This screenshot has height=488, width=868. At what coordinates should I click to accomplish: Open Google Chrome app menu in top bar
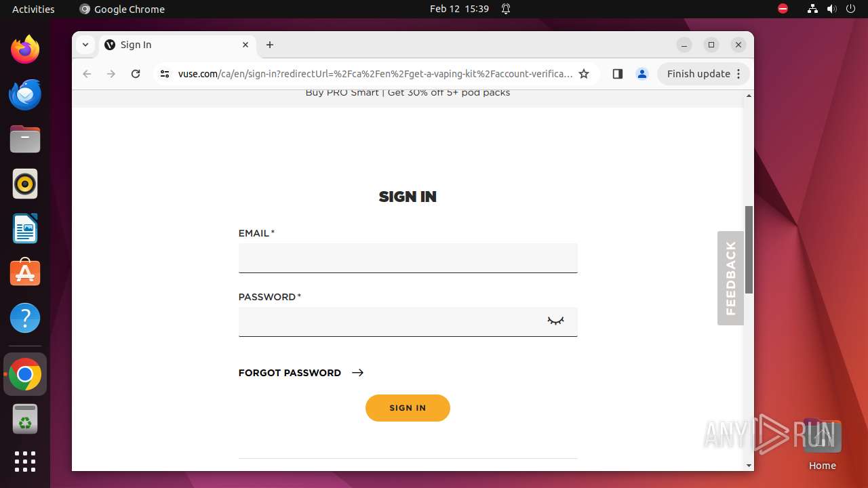122,9
